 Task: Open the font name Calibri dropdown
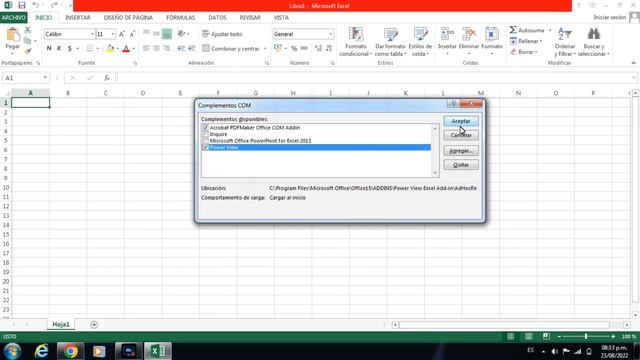pos(93,34)
